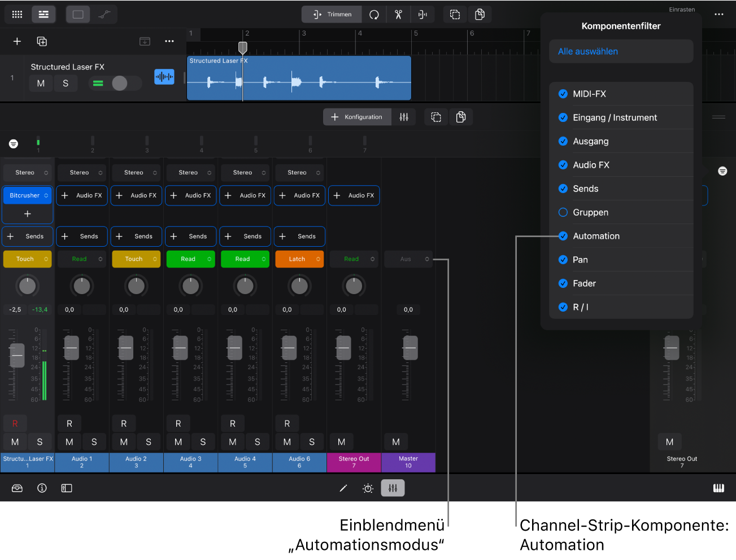Click the duplicate track icon
The image size is (736, 560).
42,41
